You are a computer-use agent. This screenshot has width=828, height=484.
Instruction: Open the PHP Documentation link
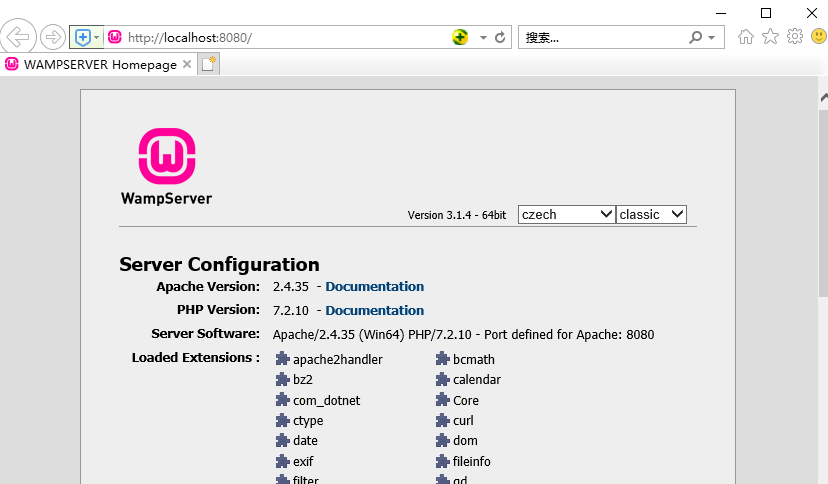tap(374, 310)
